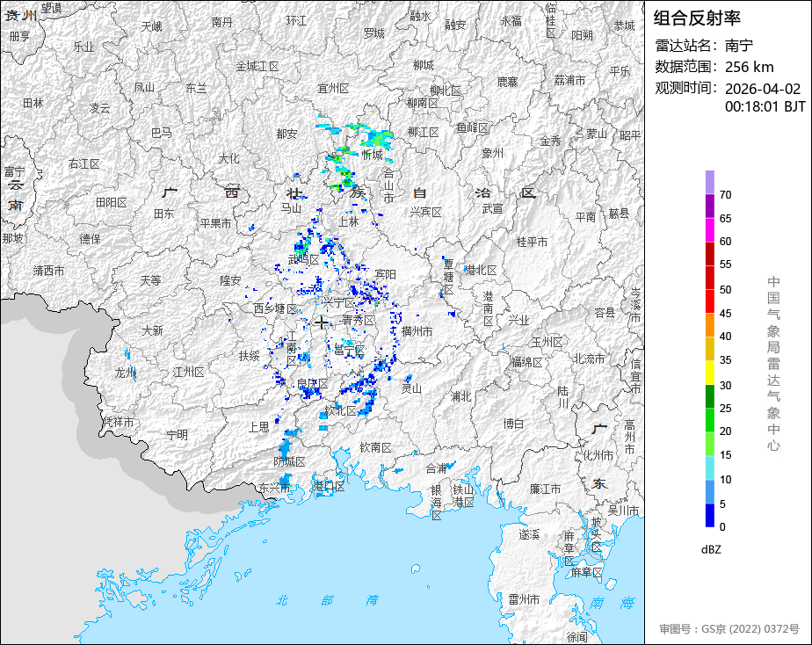Image resolution: width=812 pixels, height=645 pixels.
Task: Click the 雷州市 city label
Action: point(524,600)
